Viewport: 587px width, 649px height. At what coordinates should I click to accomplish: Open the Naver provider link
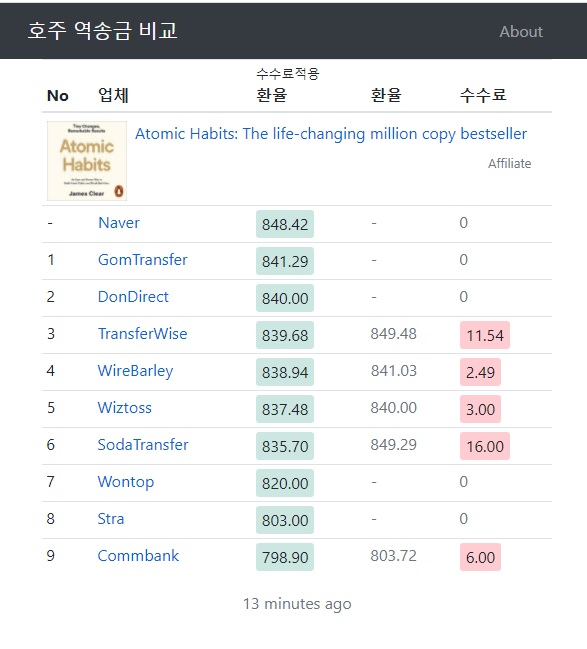(x=119, y=223)
